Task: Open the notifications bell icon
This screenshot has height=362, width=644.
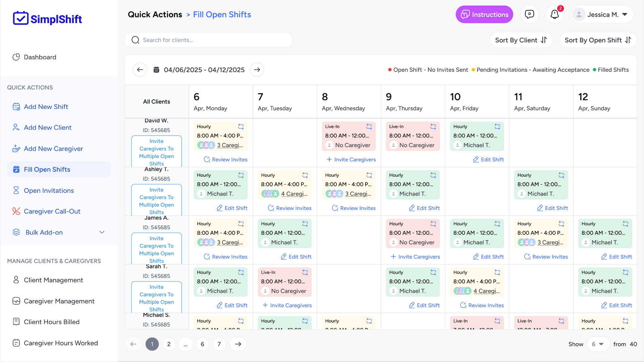Action: tap(554, 14)
